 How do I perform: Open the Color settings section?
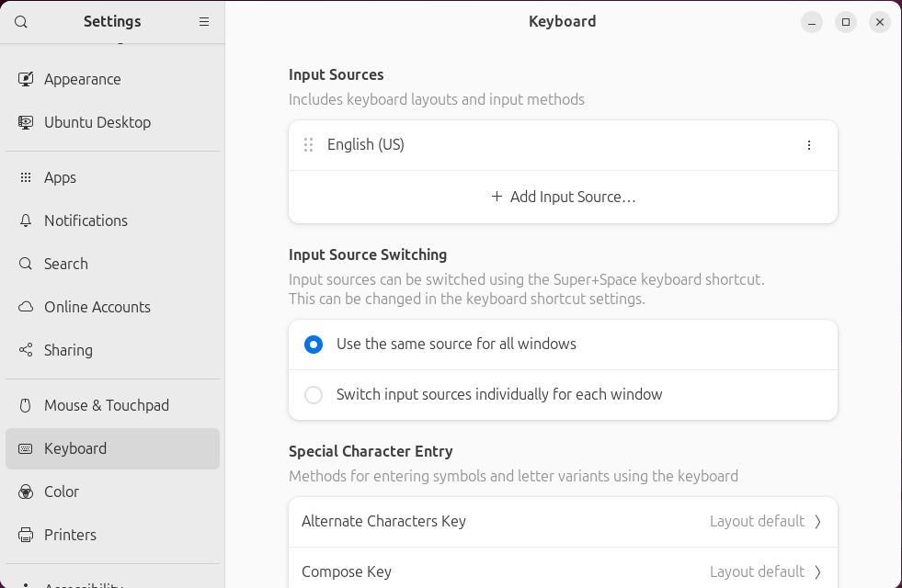coord(61,492)
